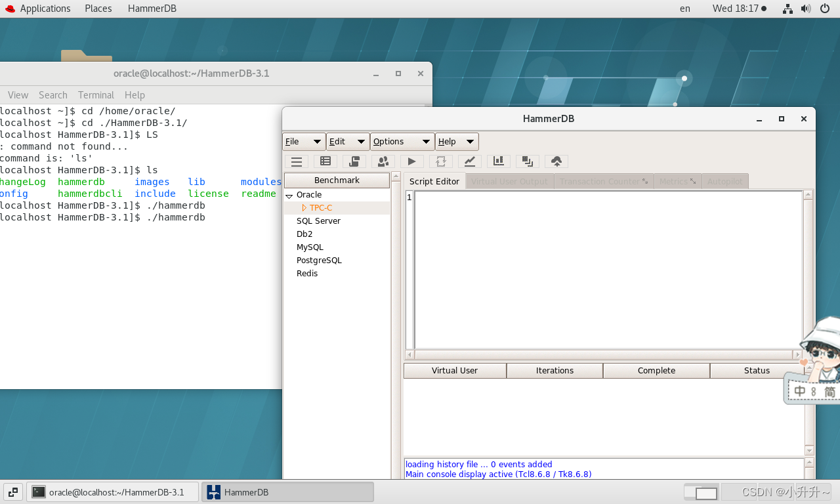
Task: Click the sound volume icon in system tray
Action: (806, 9)
